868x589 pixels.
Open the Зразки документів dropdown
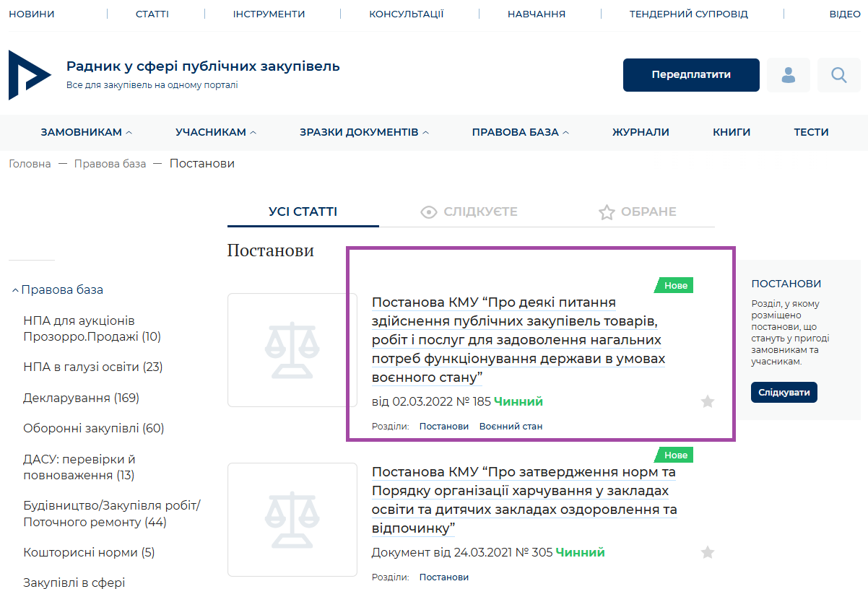(x=364, y=132)
